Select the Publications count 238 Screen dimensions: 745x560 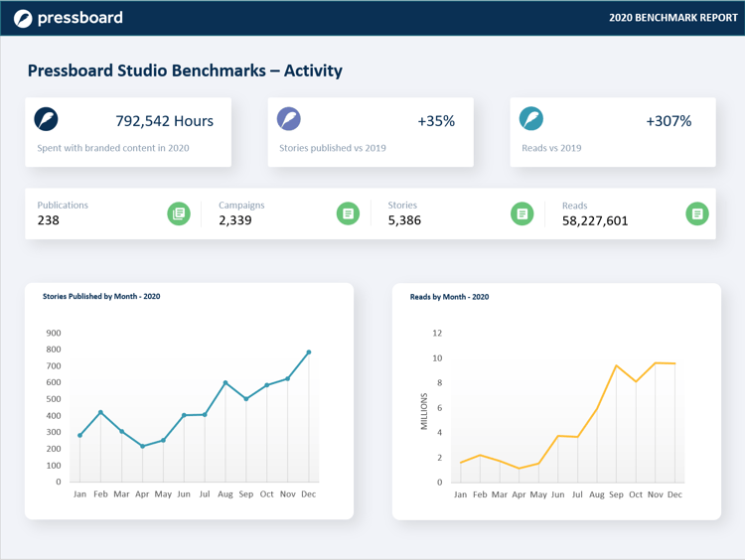tap(49, 220)
